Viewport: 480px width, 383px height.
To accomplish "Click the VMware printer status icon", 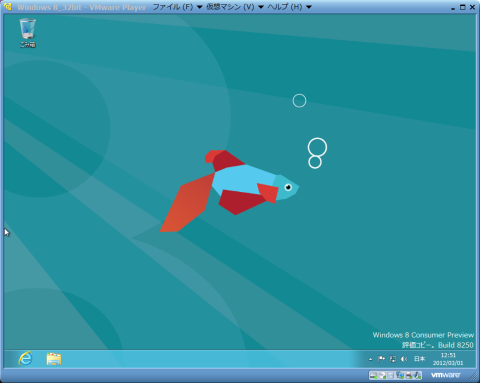I will pos(409,376).
